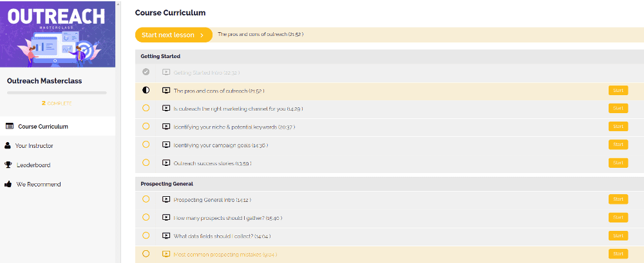
Task: Click video icon for Prospecting General Intro
Action: point(166,199)
